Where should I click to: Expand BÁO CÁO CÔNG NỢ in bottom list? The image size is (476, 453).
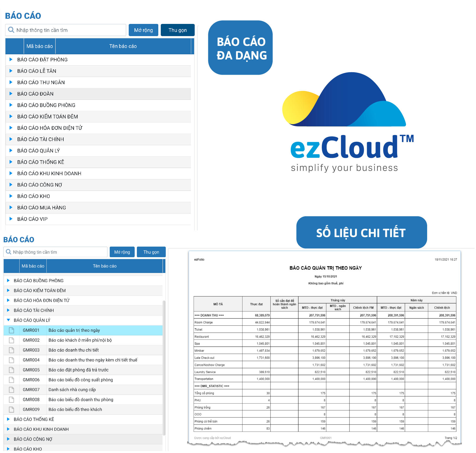8,439
